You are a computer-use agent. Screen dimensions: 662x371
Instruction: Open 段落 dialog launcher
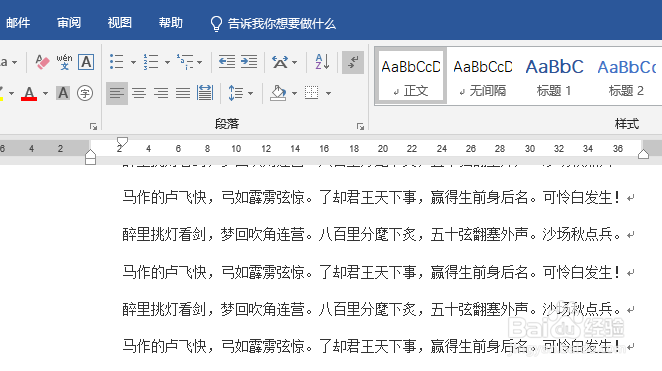360,127
